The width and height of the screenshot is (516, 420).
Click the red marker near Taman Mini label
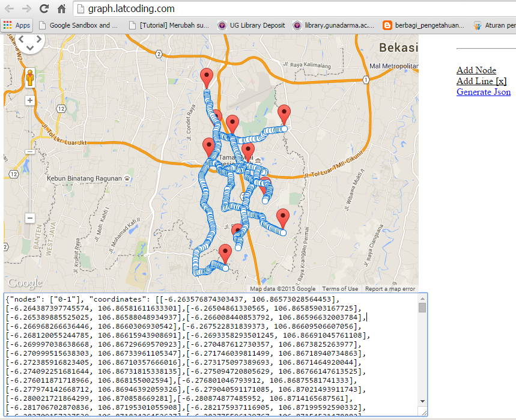248,153
